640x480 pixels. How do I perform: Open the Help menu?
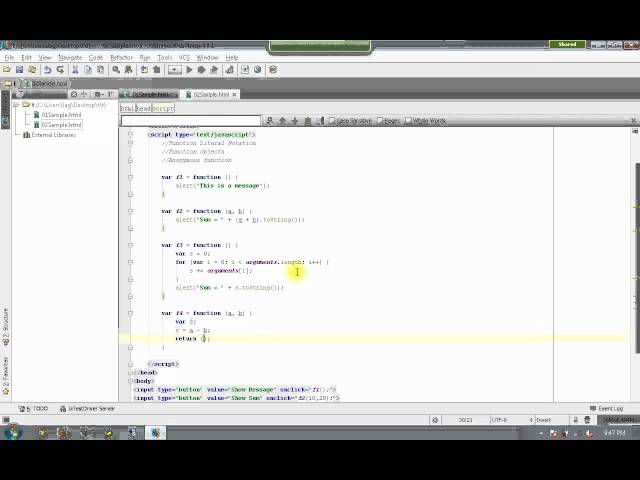232,58
